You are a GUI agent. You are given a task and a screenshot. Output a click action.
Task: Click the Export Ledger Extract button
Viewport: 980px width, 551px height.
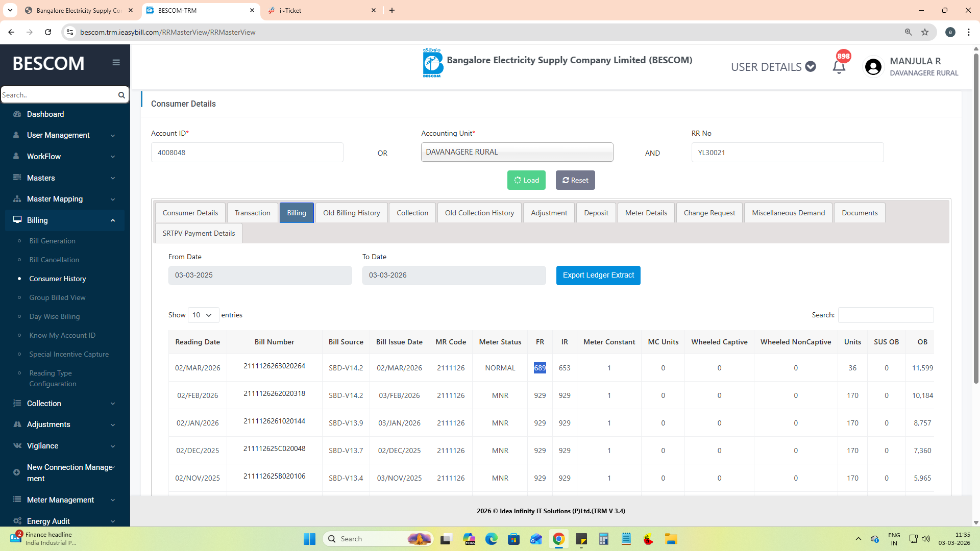pos(598,275)
